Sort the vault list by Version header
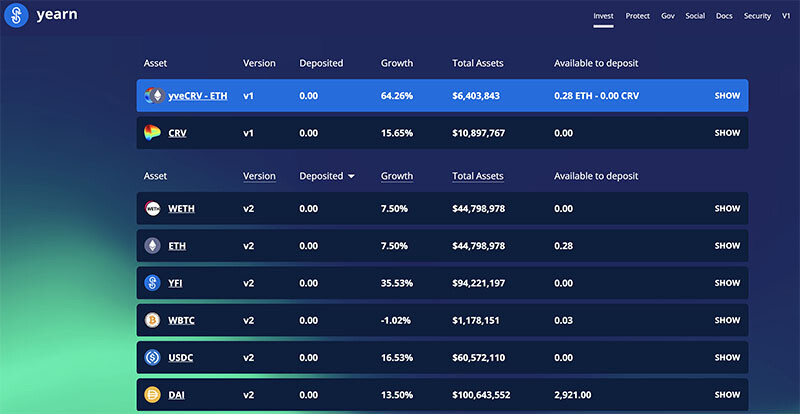The image size is (800, 414). pos(259,176)
